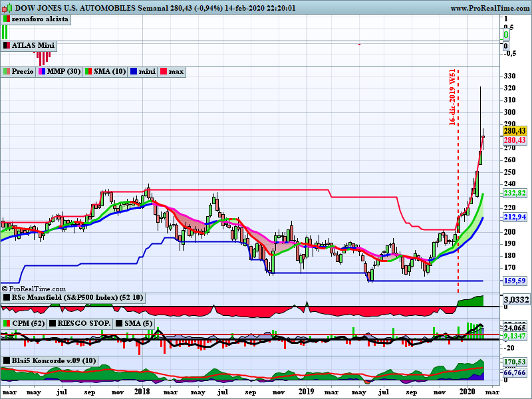Click the 2018 year label on time axis
Image resolution: width=532 pixels, height=399 pixels.
142,392
